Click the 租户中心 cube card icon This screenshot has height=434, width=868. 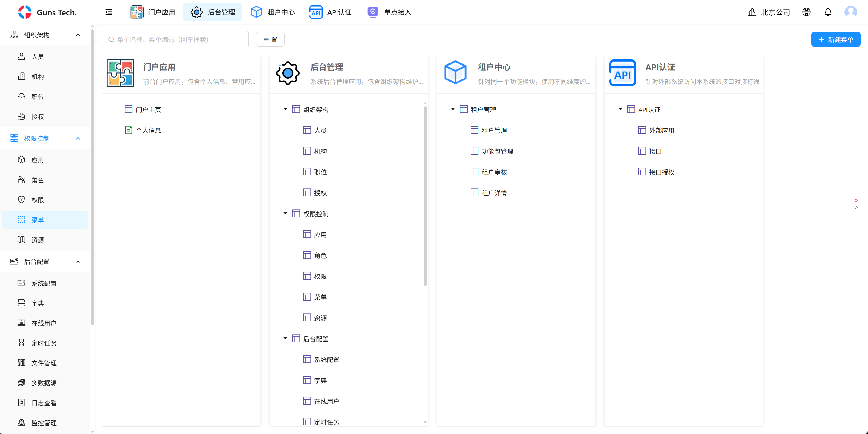tap(455, 72)
